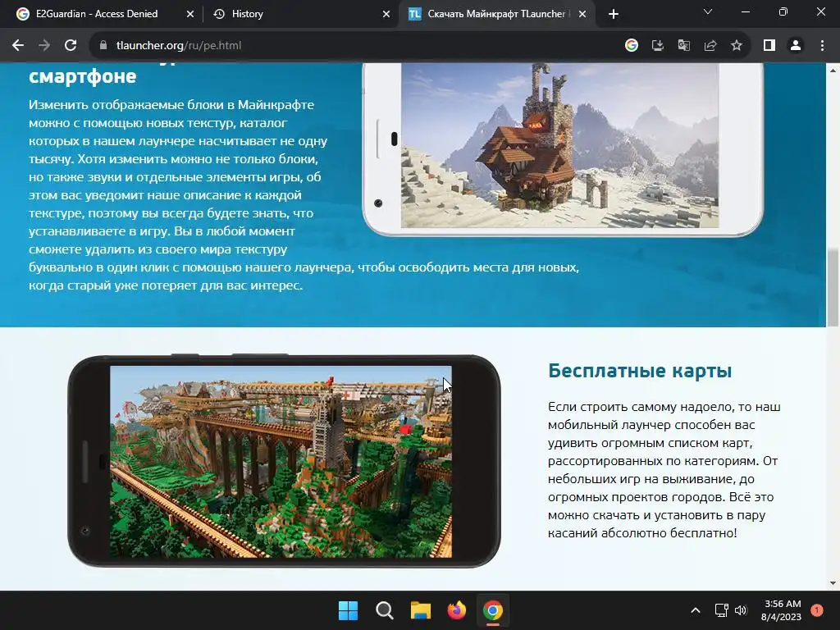The height and width of the screenshot is (630, 840).
Task: Click the Chrome taskbar icon
Action: click(493, 610)
